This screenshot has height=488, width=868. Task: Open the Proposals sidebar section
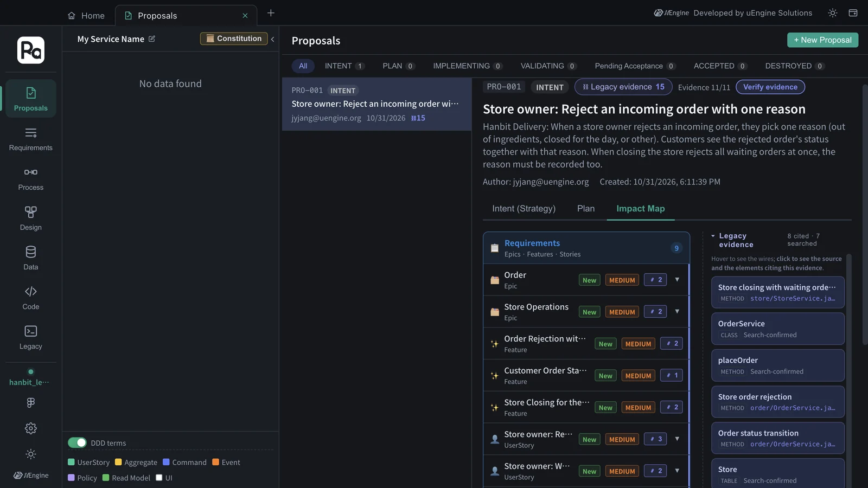tap(31, 99)
